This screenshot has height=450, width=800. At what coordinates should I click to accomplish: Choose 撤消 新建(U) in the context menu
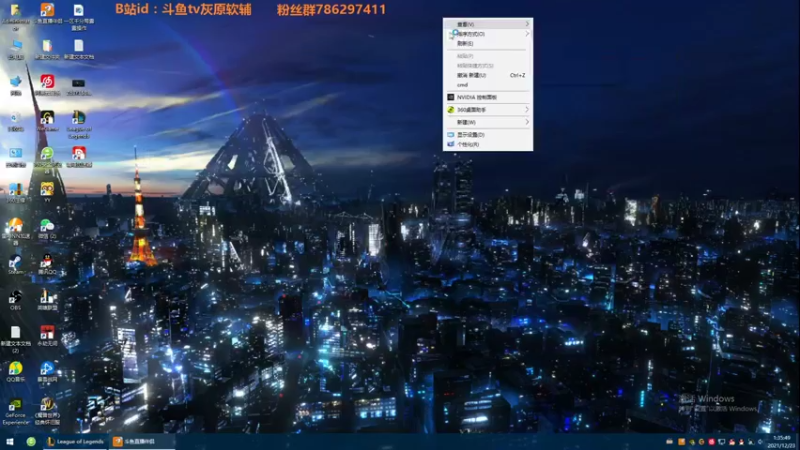488,75
